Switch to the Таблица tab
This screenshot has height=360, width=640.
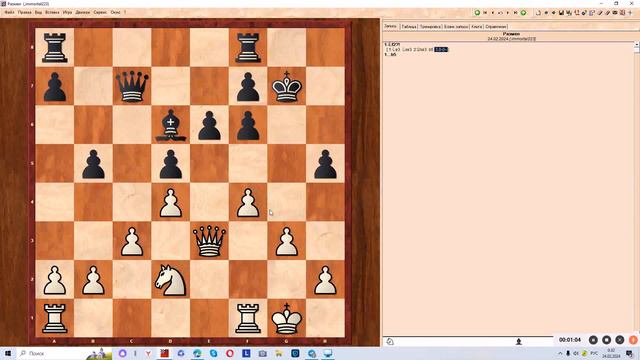pyautogui.click(x=409, y=27)
